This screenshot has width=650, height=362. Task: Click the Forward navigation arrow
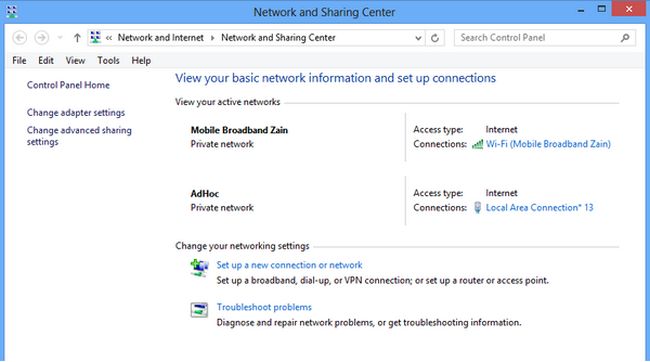coord(41,38)
